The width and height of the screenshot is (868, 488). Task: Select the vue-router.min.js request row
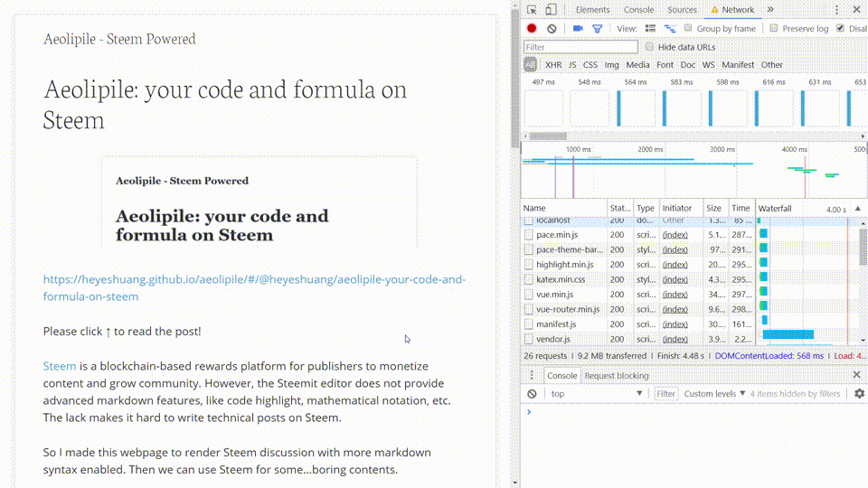(x=639, y=309)
